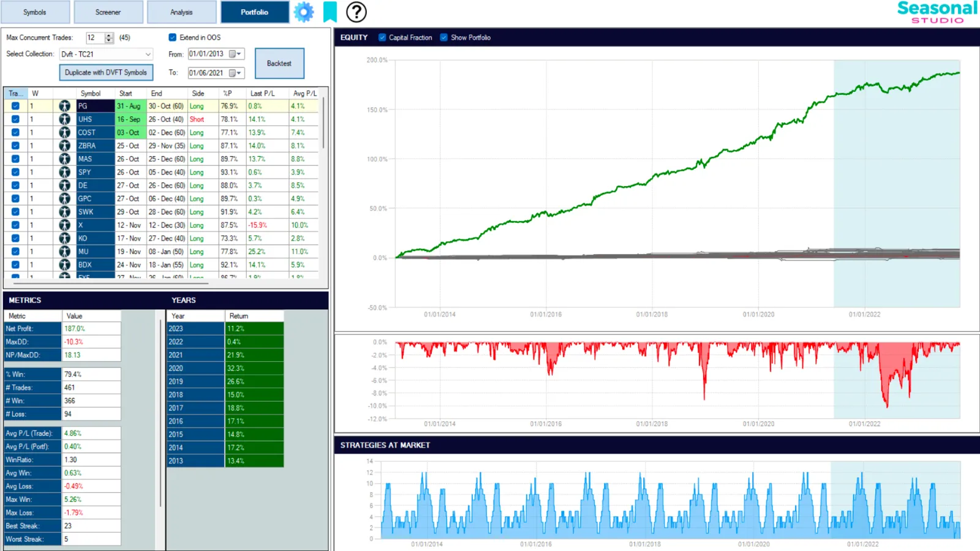Select the 2020 return value 32.3%
The height and width of the screenshot is (551, 980).
(x=254, y=369)
